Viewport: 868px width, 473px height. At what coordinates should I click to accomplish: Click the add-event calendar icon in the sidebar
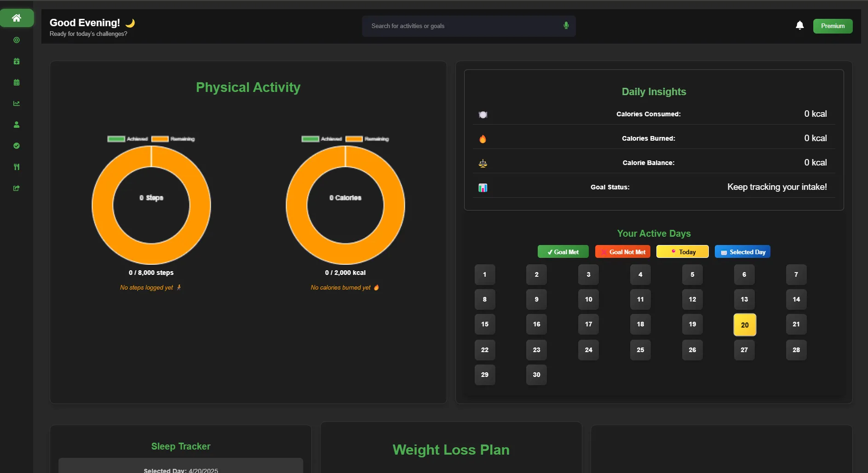pos(17,61)
